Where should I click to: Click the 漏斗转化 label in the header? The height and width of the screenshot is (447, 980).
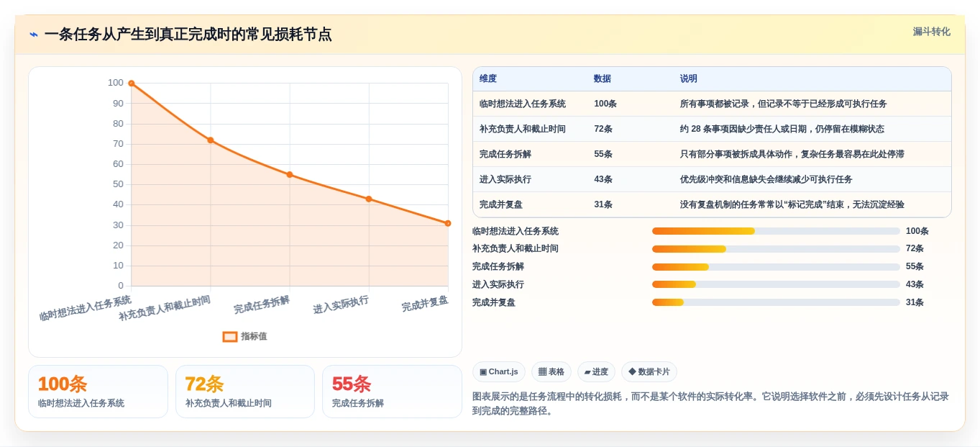point(931,32)
